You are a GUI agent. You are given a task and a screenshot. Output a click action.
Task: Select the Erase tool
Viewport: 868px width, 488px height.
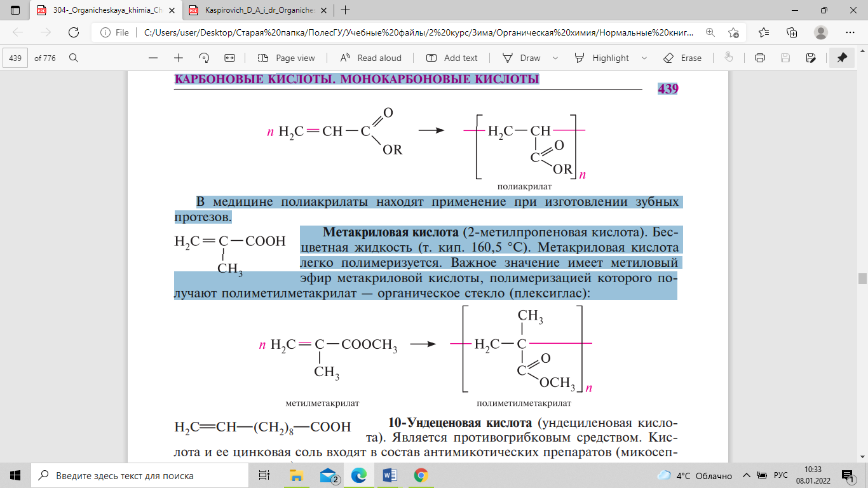coord(682,58)
